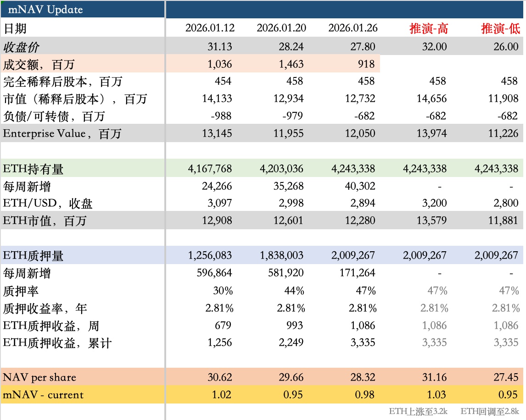Select the 2026.01.20 date header cell
This screenshot has height=420, width=526.
click(x=281, y=28)
